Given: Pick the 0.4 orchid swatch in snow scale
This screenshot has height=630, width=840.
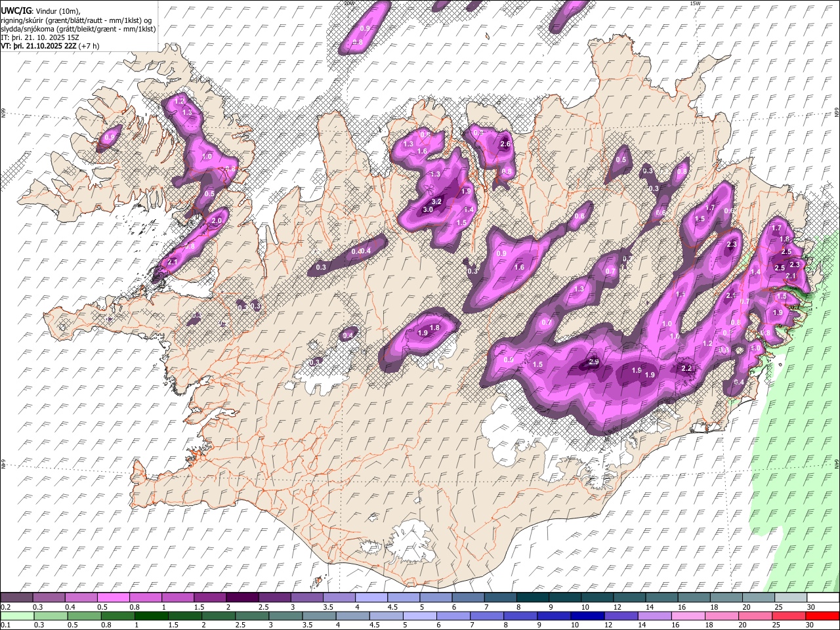Looking at the screenshot, I should pos(81,597).
